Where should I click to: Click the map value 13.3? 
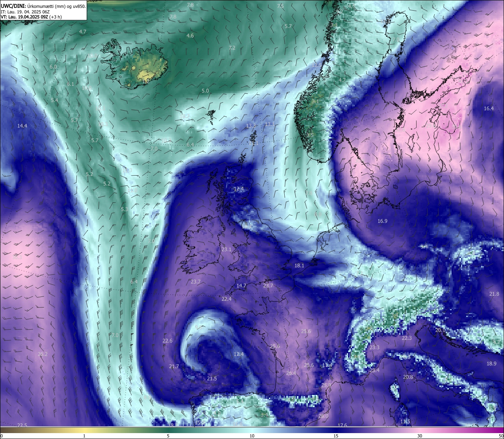point(251,126)
